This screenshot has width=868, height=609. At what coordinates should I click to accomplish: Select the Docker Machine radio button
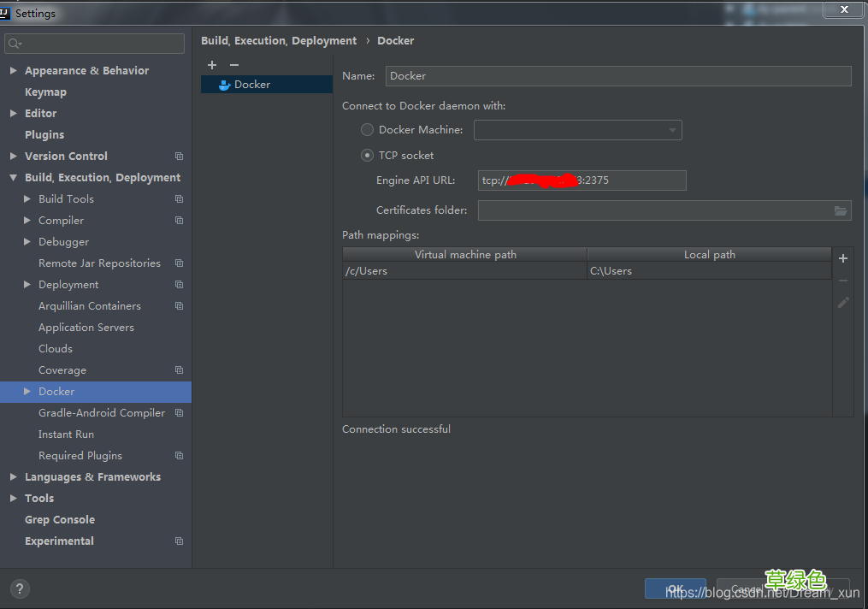[x=367, y=129]
